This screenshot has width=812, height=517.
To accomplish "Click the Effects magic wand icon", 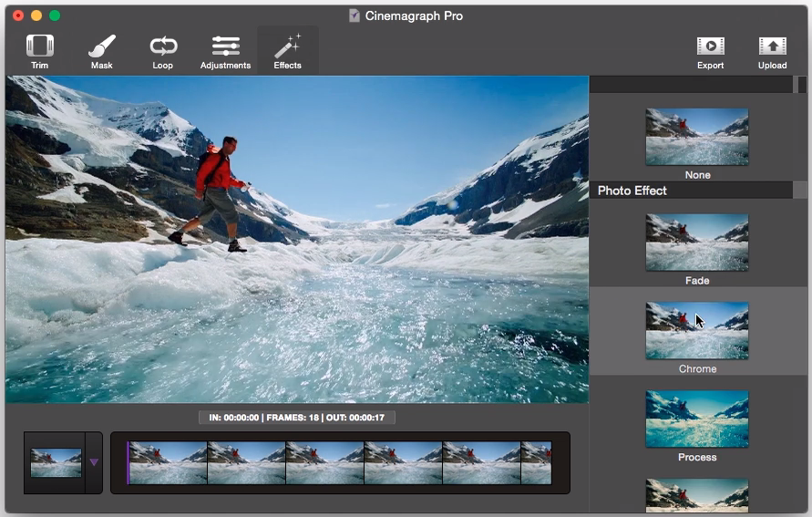I will coord(287,51).
